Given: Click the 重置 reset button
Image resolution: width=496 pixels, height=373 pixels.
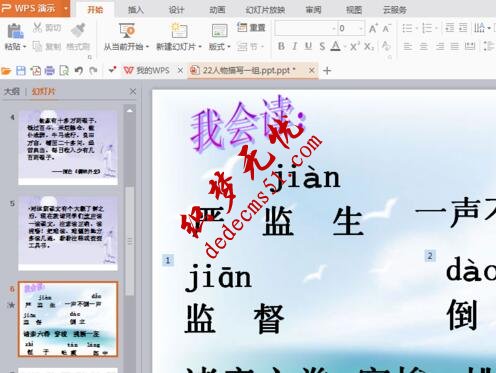Looking at the screenshot, I should click(251, 27).
